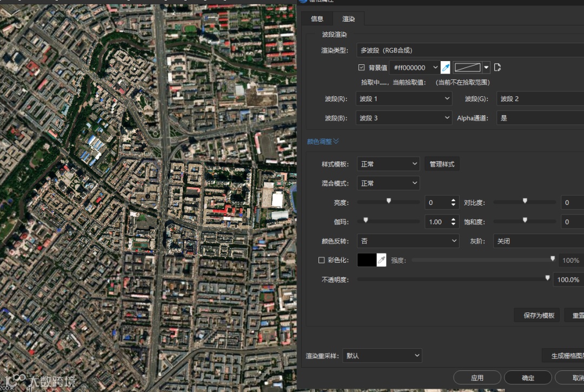Open the 混合模式 blend mode dropdown
Image resolution: width=584 pixels, height=392 pixels.
tap(388, 183)
